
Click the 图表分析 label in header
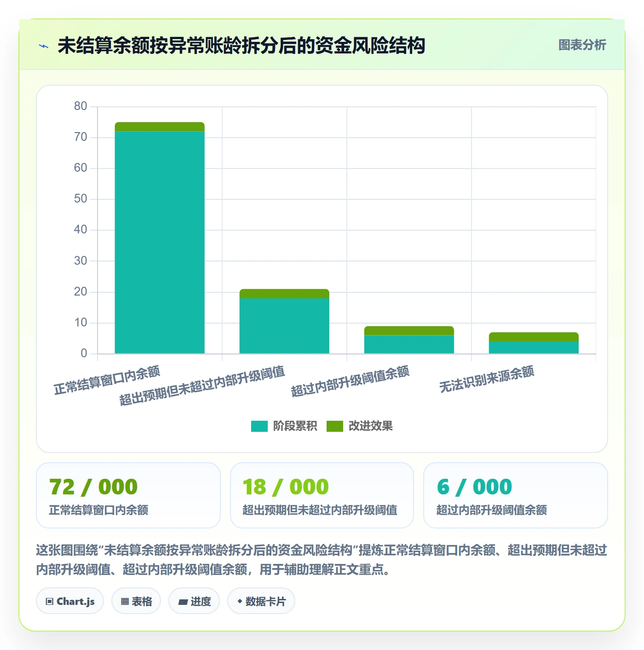coord(582,45)
